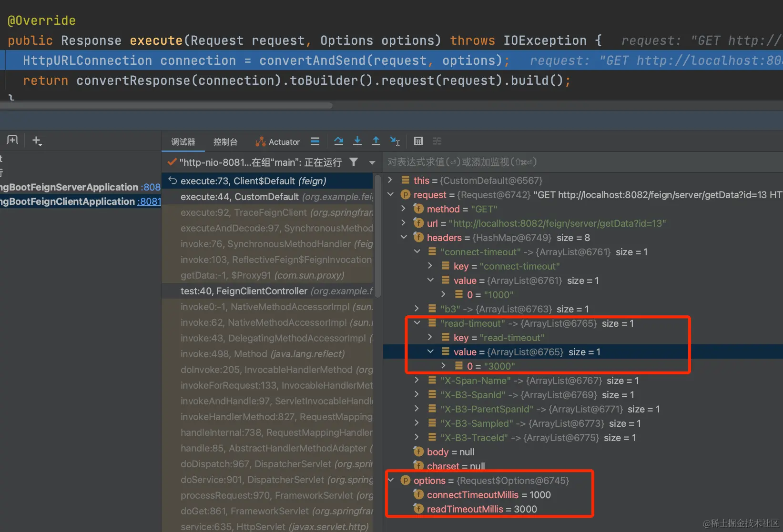Viewport: 783px width, 532px height.
Task: Select frame doDispatch:967, DispatcherServlet
Action: (x=268, y=464)
